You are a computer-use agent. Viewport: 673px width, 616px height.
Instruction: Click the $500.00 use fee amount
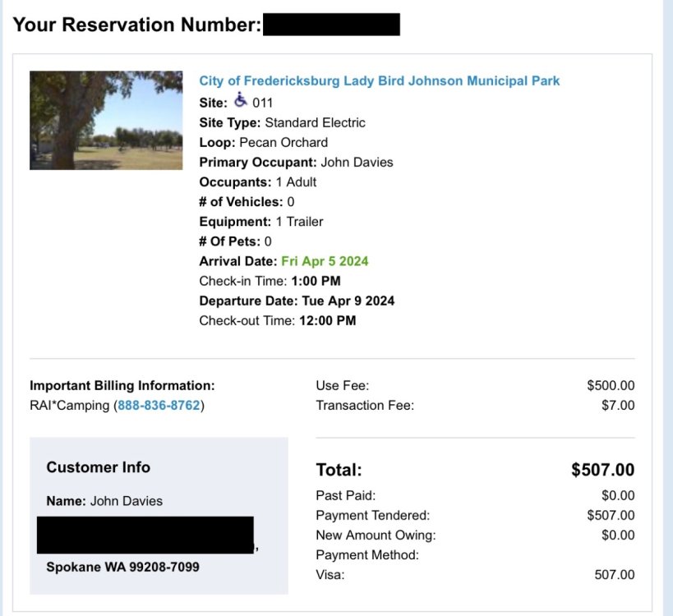pyautogui.click(x=611, y=385)
